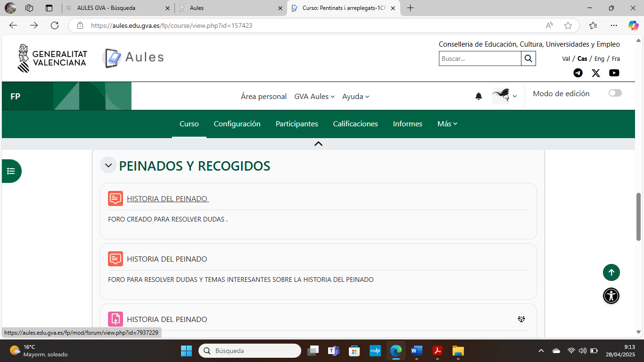
Task: Click the green scroll-to-top arrow button
Action: tap(611, 272)
